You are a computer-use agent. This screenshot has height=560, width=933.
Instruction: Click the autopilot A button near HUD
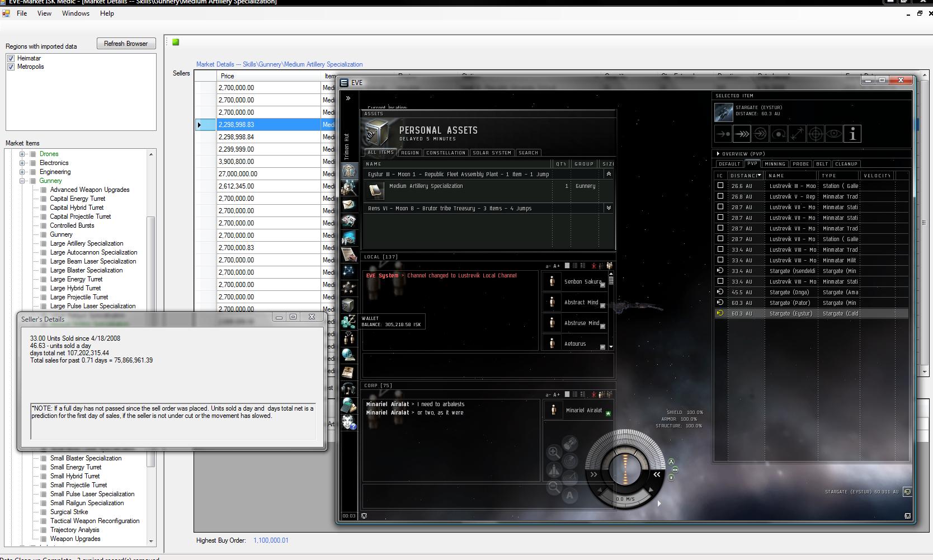click(x=569, y=495)
